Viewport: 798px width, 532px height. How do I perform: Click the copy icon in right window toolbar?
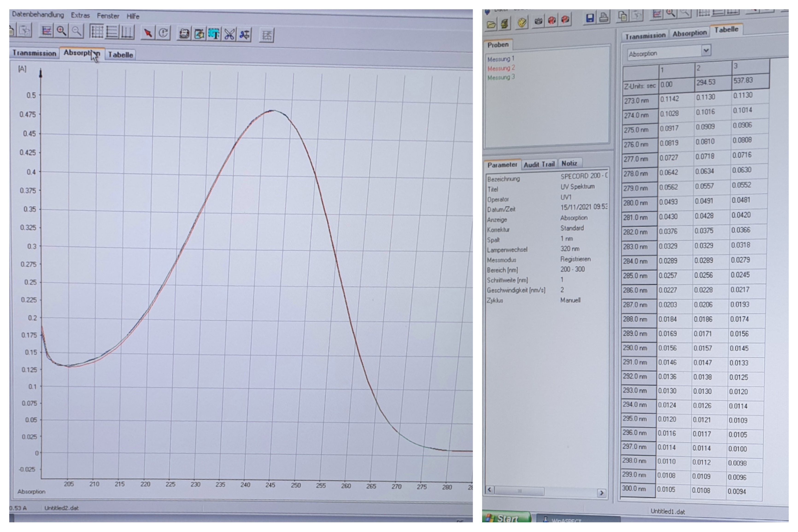[623, 16]
